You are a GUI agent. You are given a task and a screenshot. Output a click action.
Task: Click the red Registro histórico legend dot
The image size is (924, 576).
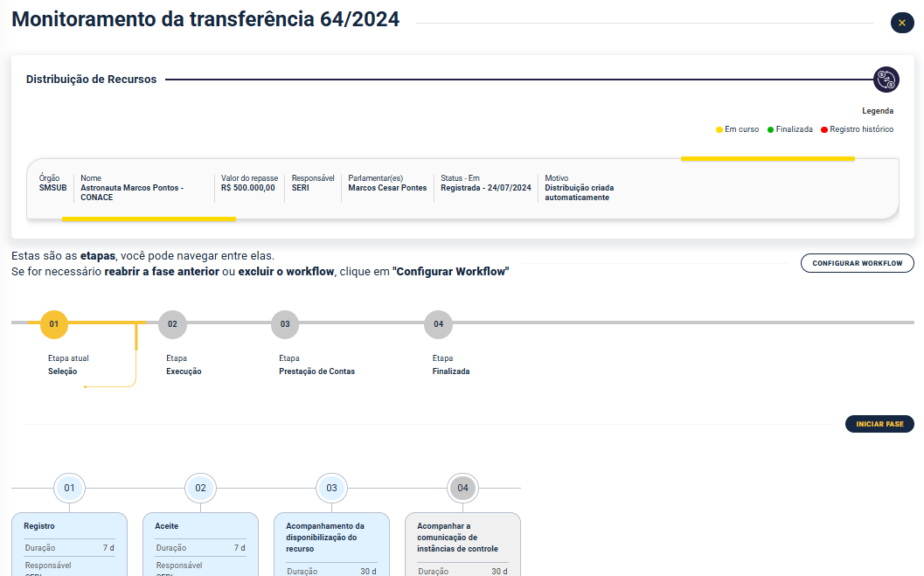click(823, 128)
